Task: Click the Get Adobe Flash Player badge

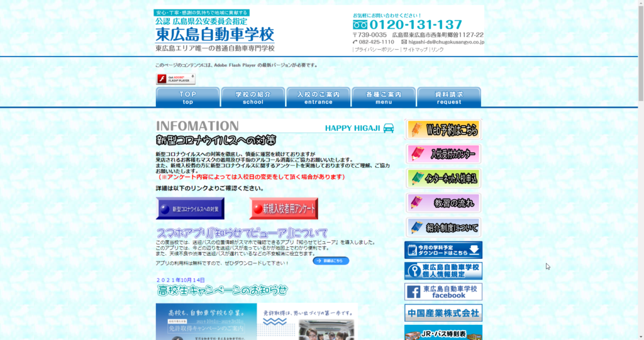Action: pos(175,79)
